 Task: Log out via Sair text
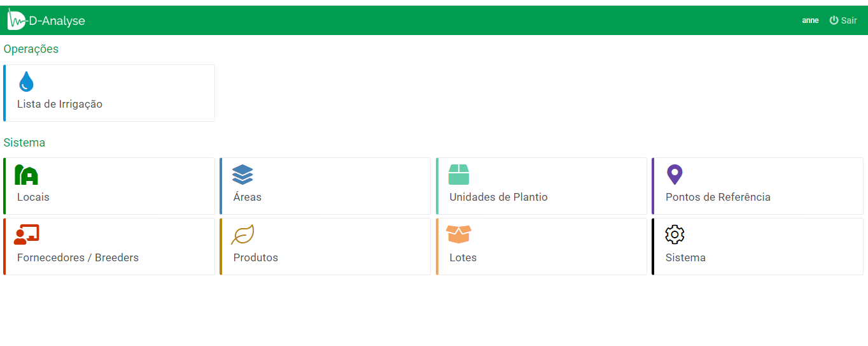click(849, 20)
